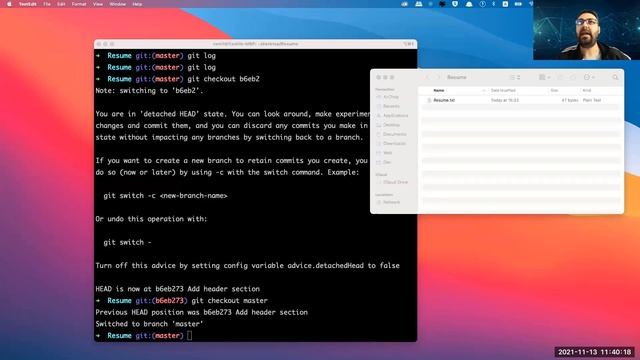Click 'Turn off this advice' line
Viewport: 640px width, 360px height.
click(247, 265)
